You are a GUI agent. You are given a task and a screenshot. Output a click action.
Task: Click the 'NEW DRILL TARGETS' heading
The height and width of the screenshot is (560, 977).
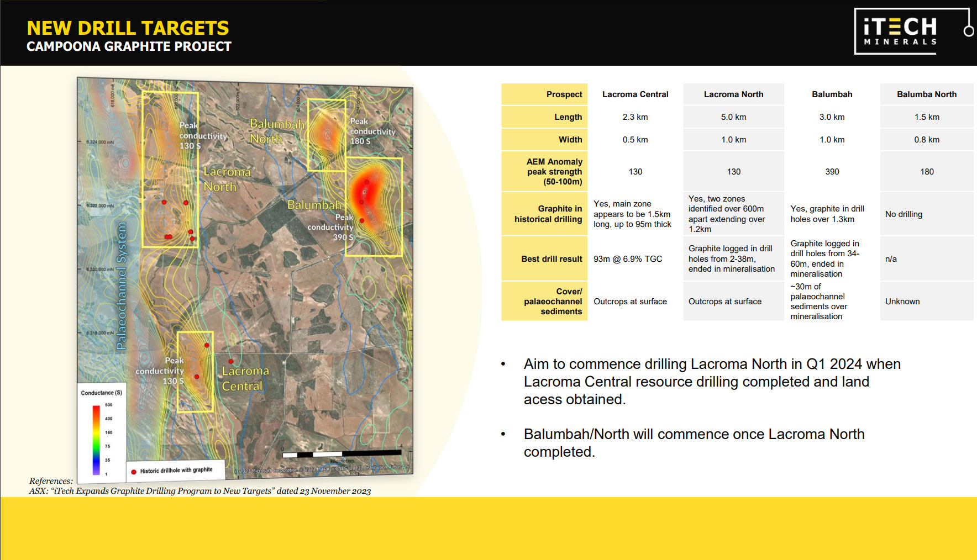pyautogui.click(x=128, y=28)
